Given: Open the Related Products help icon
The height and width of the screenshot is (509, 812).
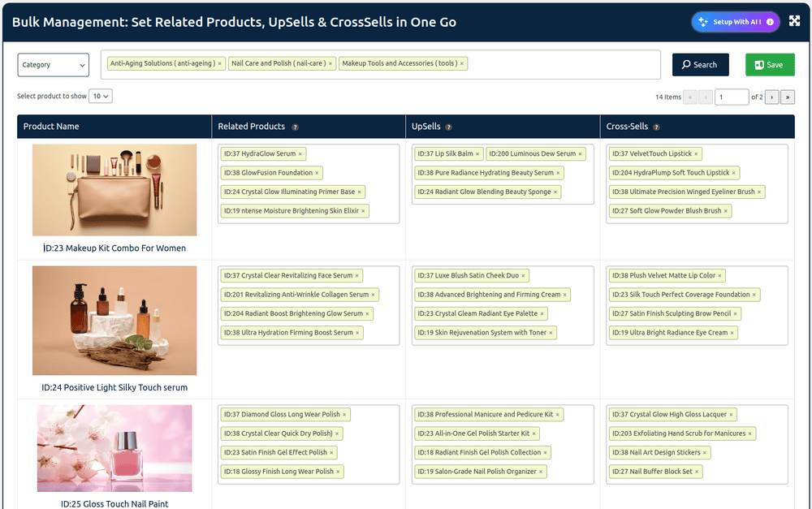Looking at the screenshot, I should pos(295,127).
